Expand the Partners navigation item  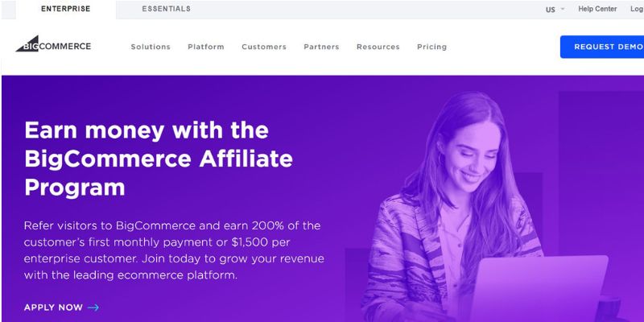[x=321, y=47]
